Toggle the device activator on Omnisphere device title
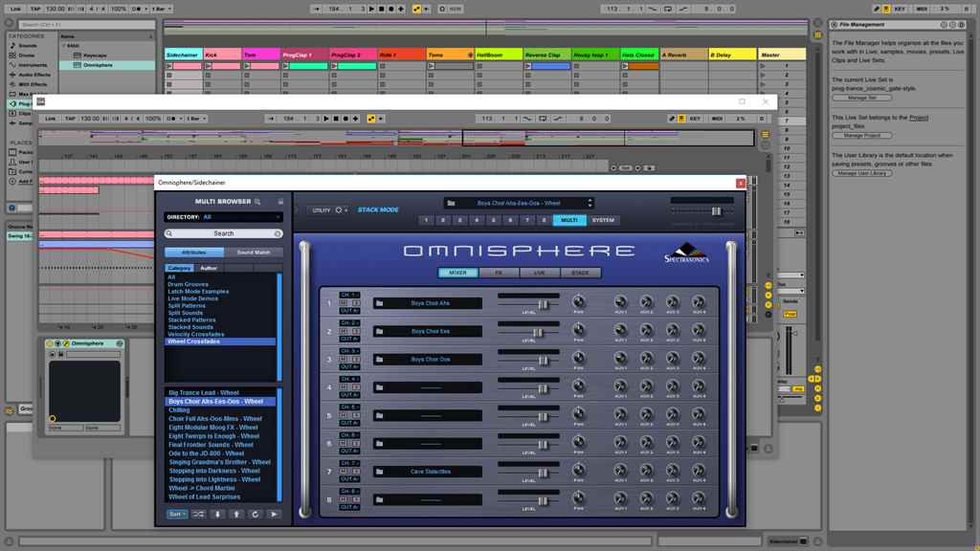 point(50,343)
